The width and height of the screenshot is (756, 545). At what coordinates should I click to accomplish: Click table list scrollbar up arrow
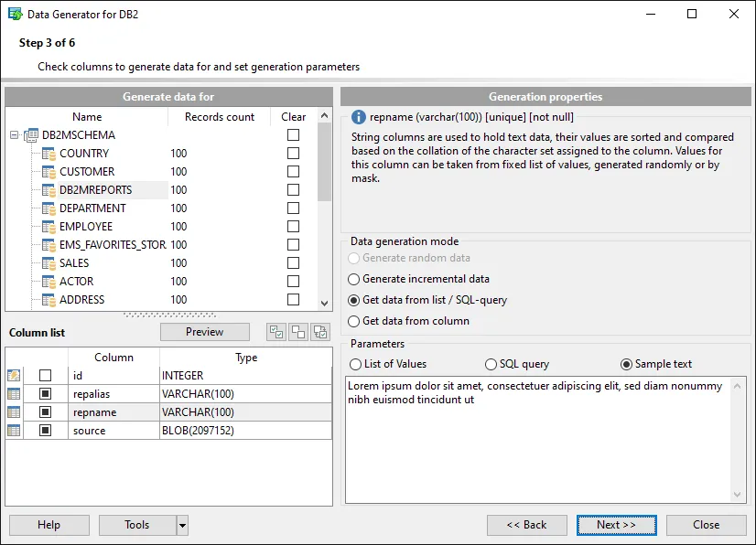coord(325,115)
